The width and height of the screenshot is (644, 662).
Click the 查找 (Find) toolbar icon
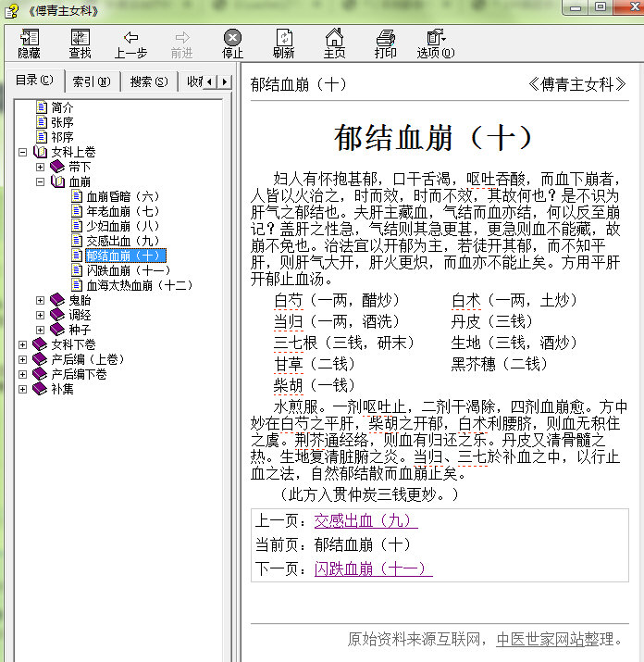tap(80, 38)
